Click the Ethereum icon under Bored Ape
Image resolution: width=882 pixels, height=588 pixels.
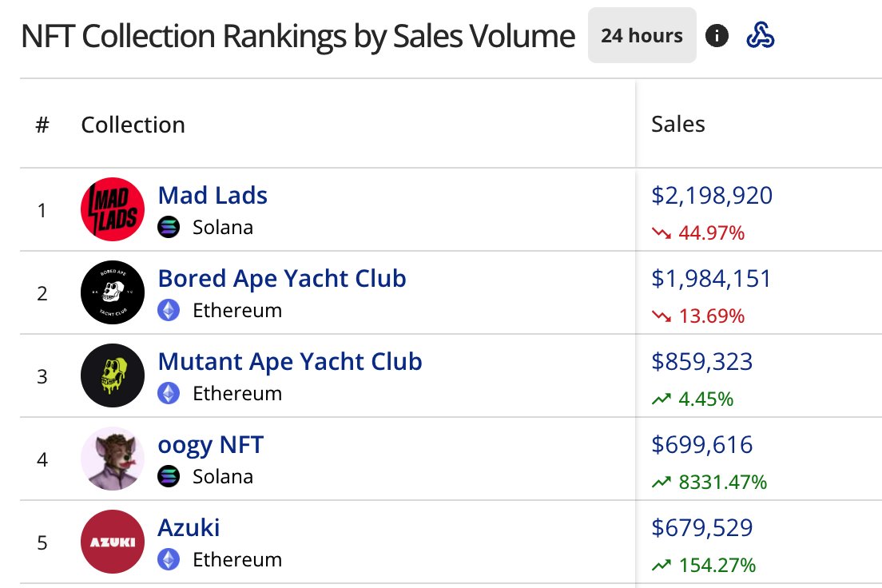tap(169, 310)
